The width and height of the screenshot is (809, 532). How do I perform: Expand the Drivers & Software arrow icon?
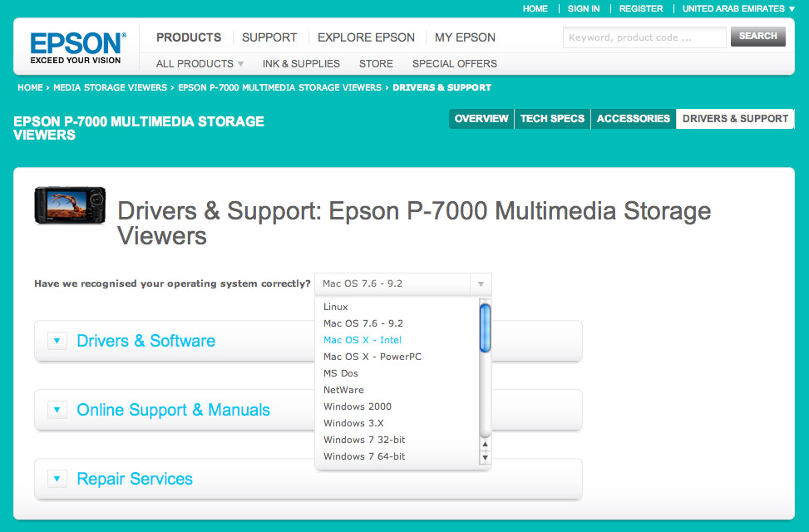[x=57, y=341]
